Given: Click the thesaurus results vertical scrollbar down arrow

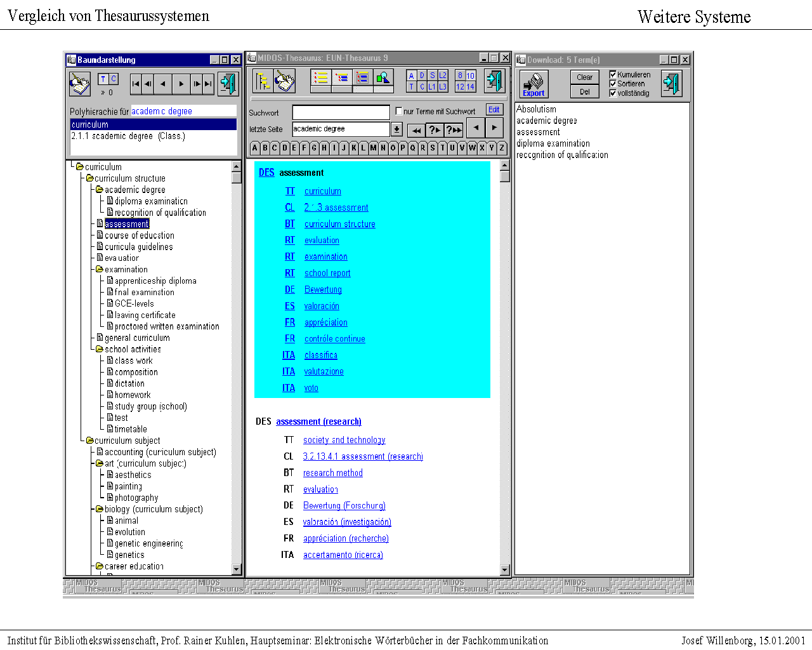Looking at the screenshot, I should [505, 570].
